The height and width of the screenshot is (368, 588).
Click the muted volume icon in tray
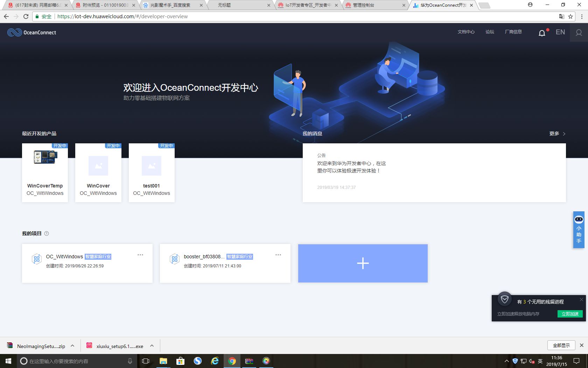click(532, 361)
